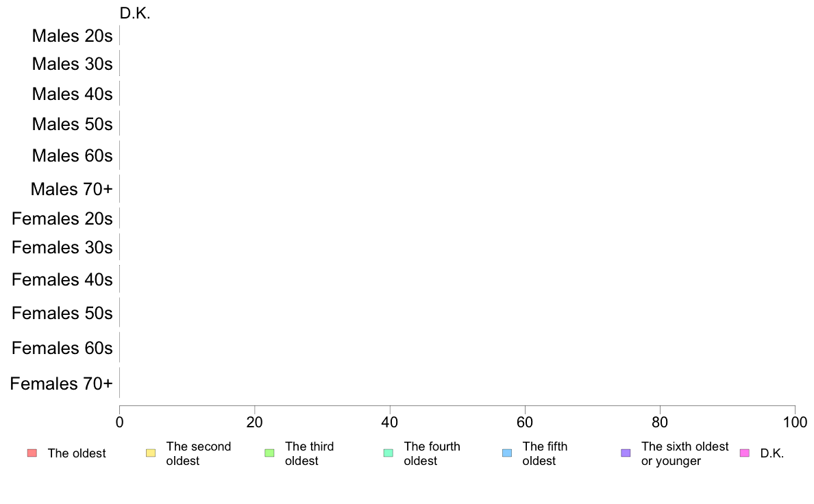Click the teal 'The fourth oldest' legend swatch
The width and height of the screenshot is (814, 504).
(x=388, y=453)
